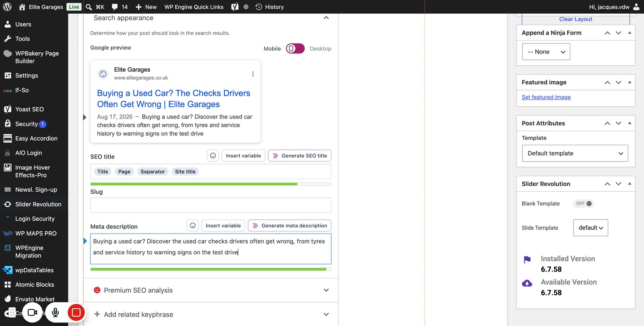Click the camera icon in recording bar

tap(32, 312)
